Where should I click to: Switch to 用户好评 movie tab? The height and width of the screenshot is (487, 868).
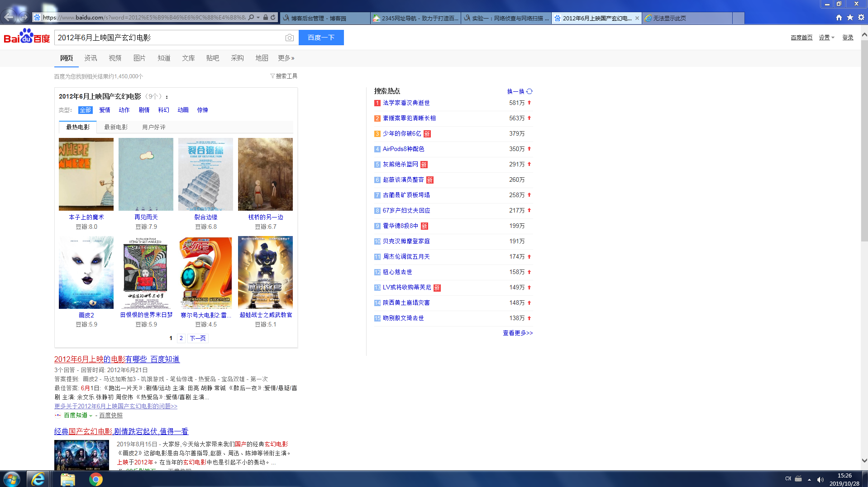coord(154,127)
